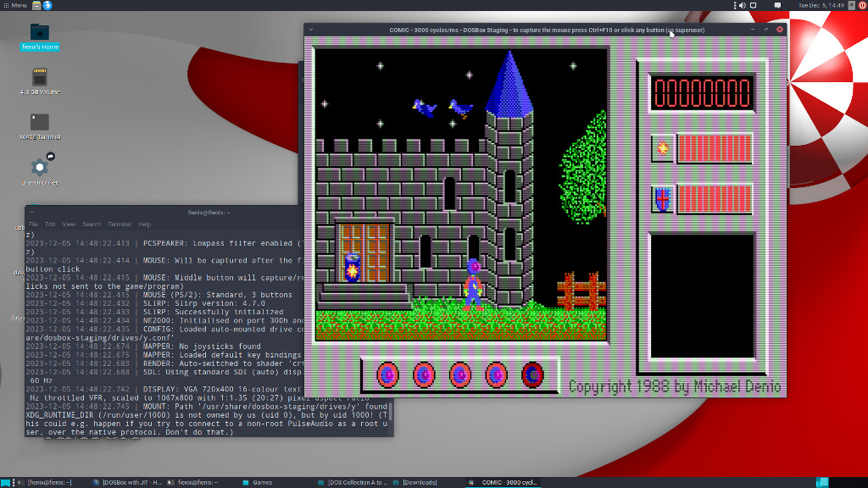
Task: Close the DOSBox Staging window
Action: [780, 30]
